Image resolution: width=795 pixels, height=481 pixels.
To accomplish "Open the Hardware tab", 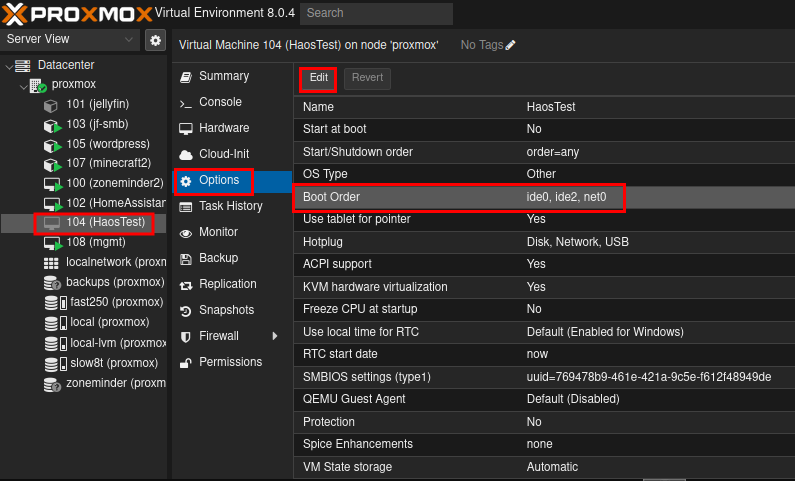I will coord(233,128).
